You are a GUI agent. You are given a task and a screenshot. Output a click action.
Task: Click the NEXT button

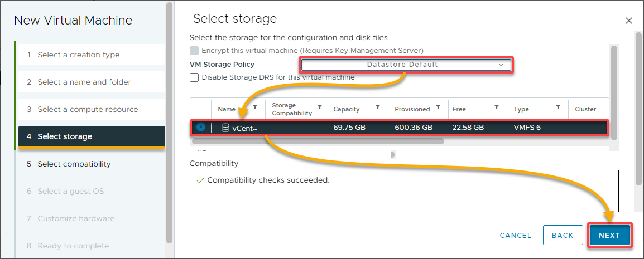click(609, 235)
